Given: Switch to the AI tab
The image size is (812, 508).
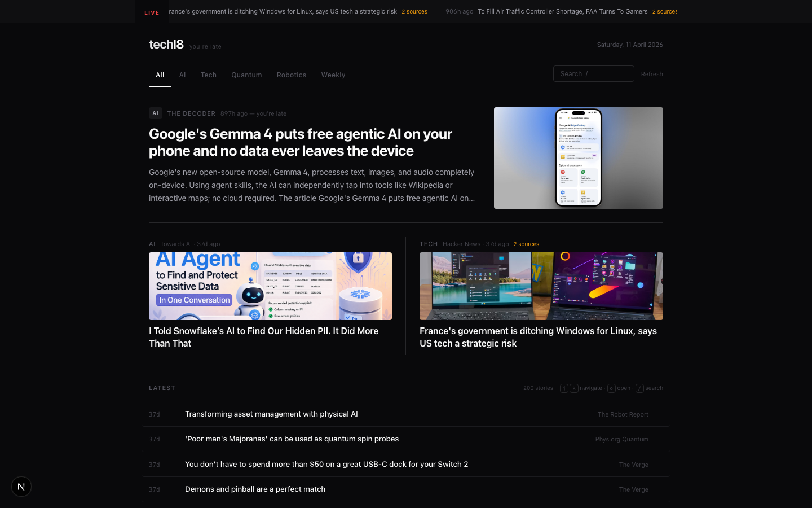Looking at the screenshot, I should pos(182,75).
